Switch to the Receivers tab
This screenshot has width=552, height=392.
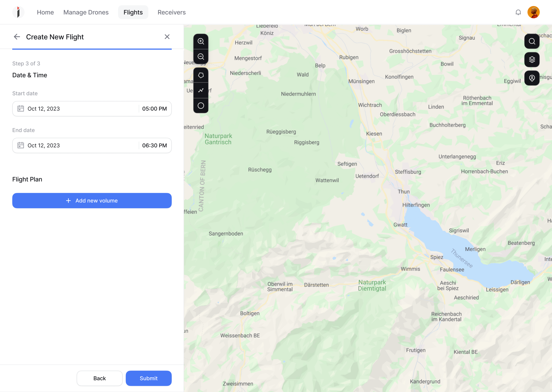point(171,12)
